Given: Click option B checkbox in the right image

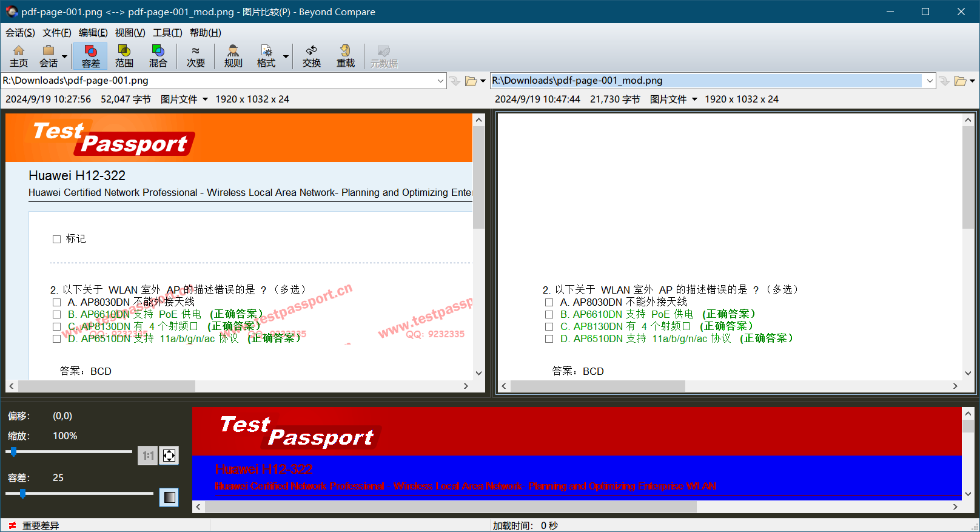Looking at the screenshot, I should click(549, 314).
